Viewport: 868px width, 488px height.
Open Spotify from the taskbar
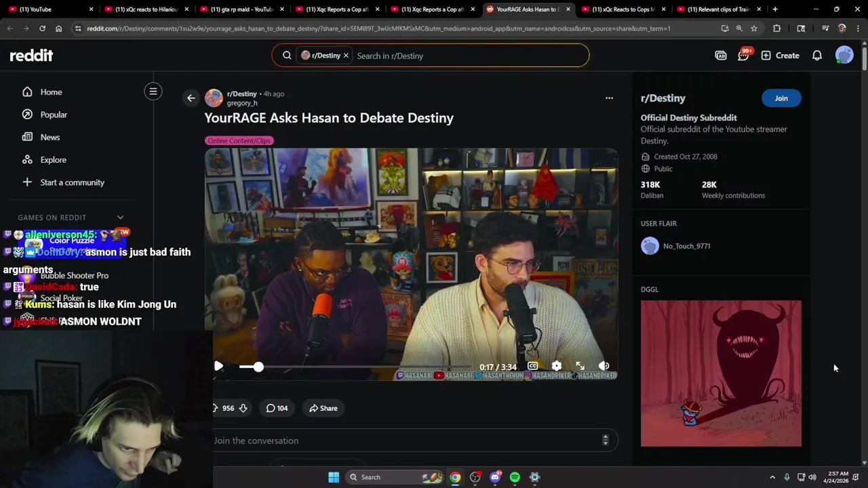(515, 477)
